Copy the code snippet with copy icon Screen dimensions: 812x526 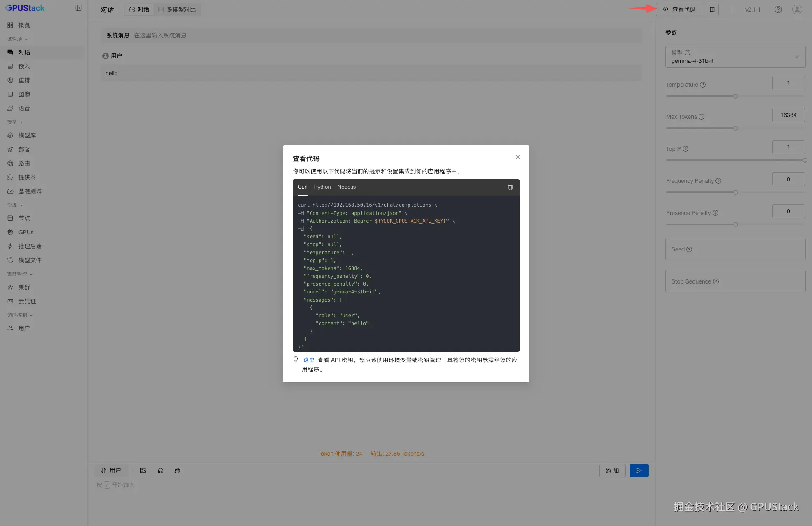tap(510, 187)
